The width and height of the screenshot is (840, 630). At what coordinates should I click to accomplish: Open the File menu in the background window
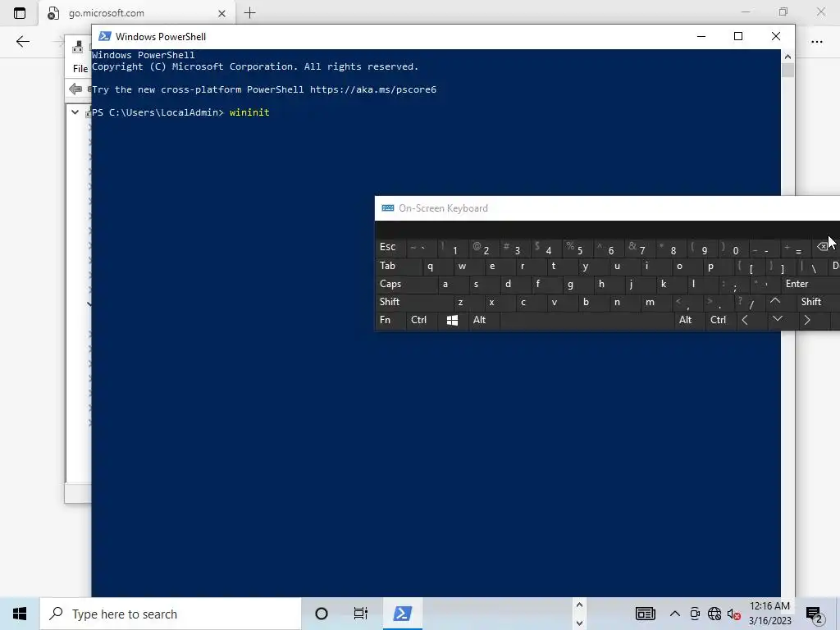pos(80,69)
